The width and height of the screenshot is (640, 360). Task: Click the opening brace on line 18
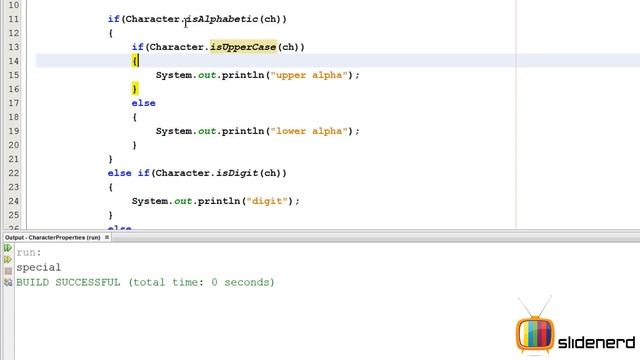click(x=135, y=117)
